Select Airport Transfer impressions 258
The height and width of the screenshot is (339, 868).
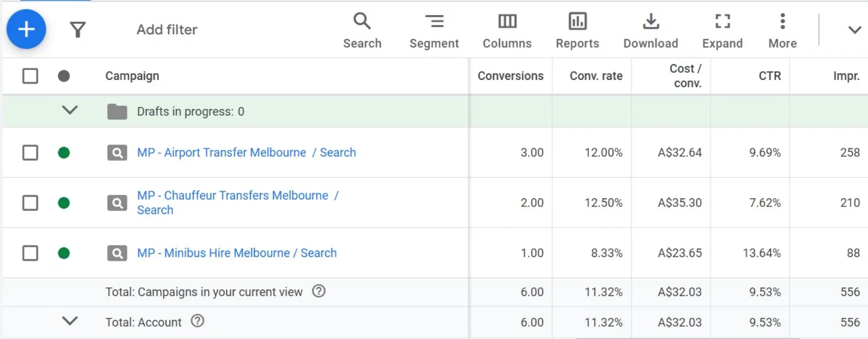[x=850, y=153]
